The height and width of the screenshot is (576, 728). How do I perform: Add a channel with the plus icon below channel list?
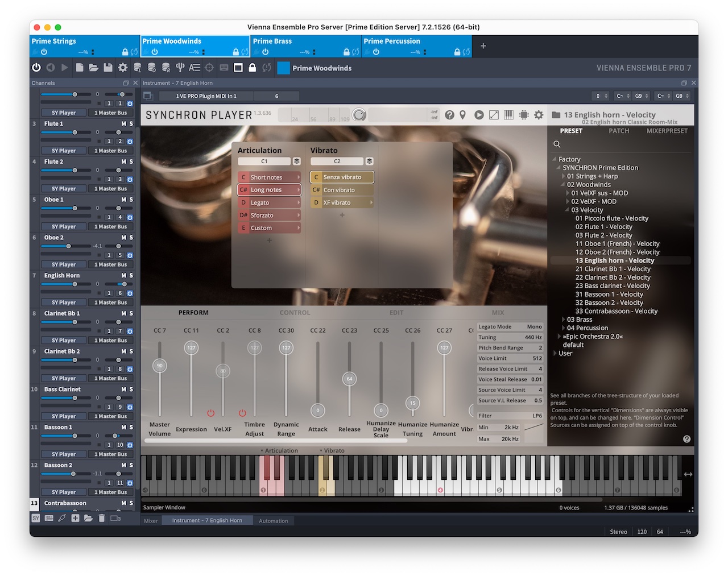75,518
